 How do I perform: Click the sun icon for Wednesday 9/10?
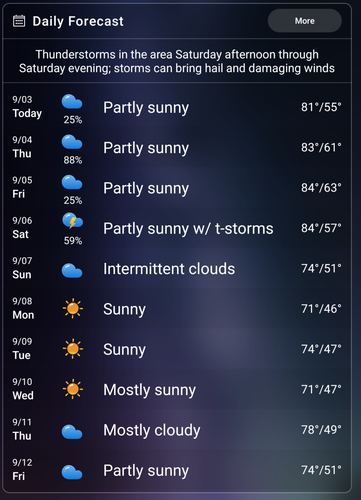73,389
